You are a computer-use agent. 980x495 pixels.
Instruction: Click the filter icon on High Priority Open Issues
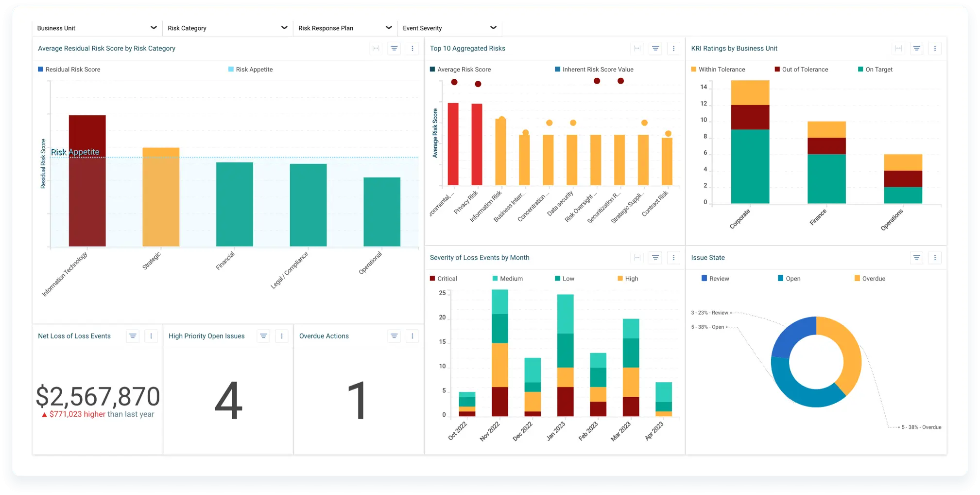pyautogui.click(x=263, y=336)
